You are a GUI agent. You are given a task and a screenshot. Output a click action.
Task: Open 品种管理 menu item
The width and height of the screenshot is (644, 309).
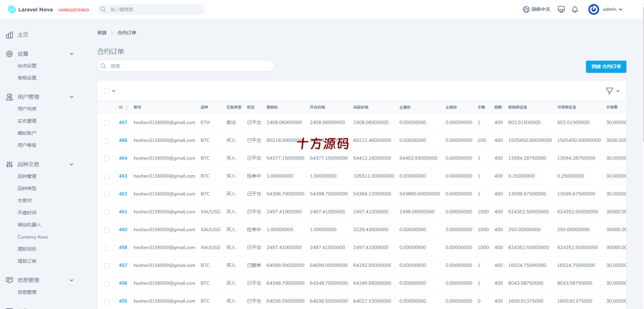coord(27,176)
